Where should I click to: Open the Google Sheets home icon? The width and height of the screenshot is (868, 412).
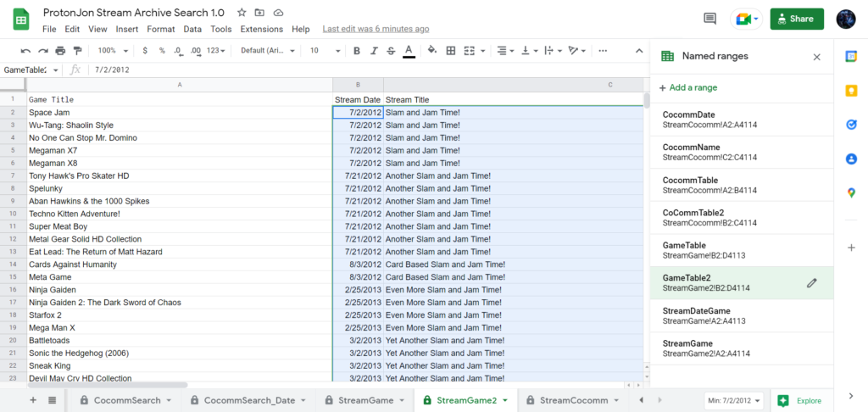click(x=21, y=19)
